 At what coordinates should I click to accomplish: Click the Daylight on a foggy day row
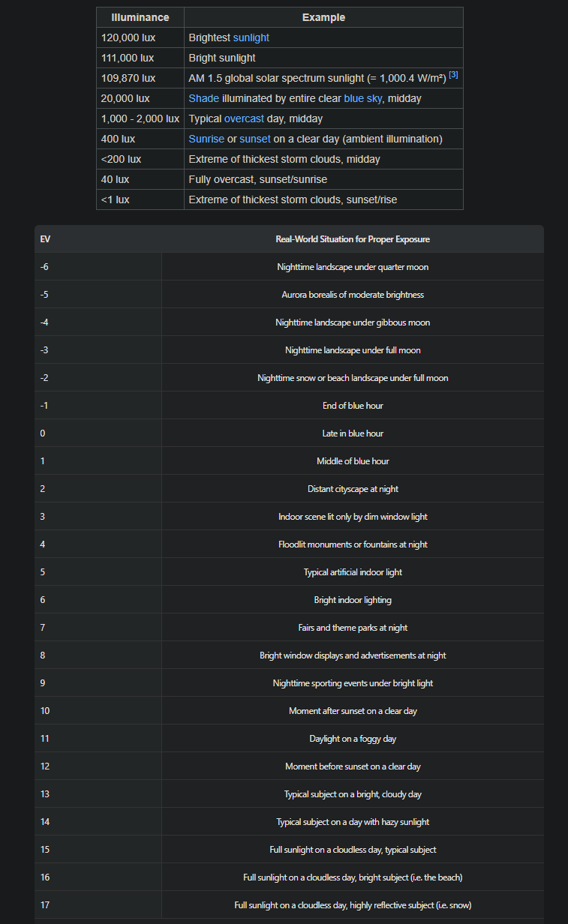(x=353, y=739)
